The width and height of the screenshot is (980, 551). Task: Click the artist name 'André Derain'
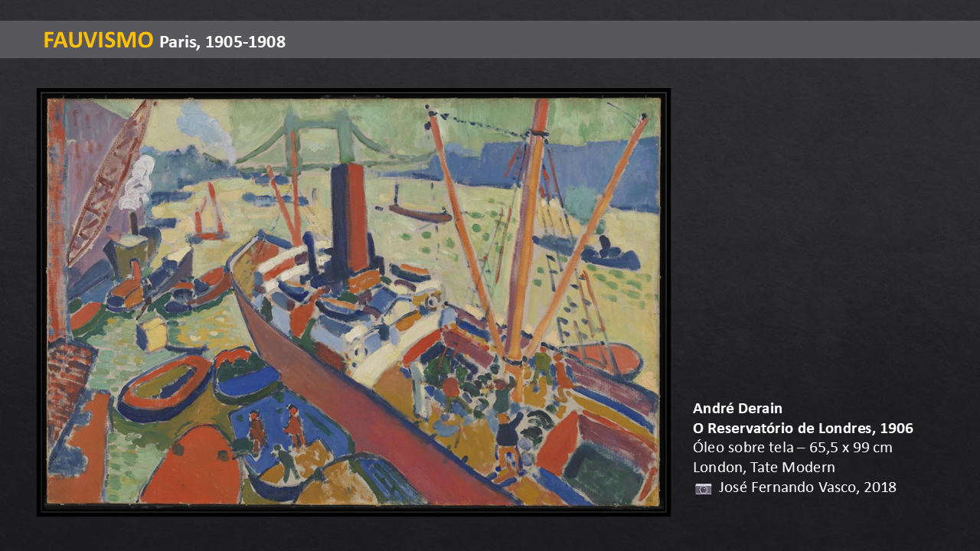[x=737, y=408]
